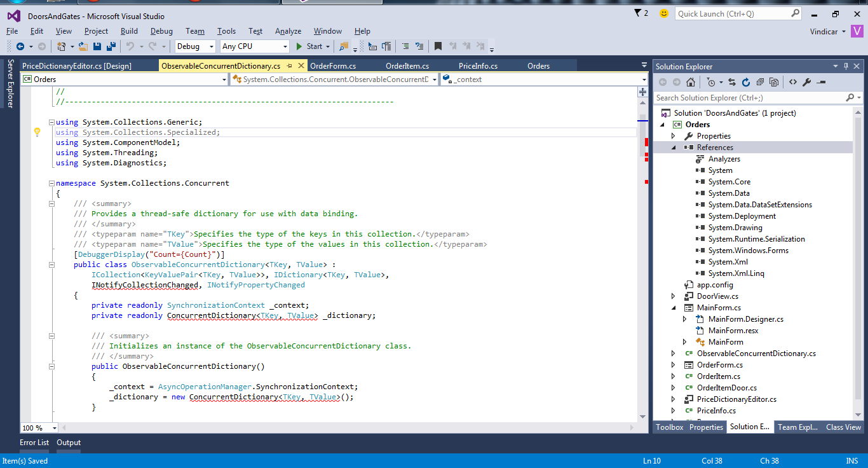Screen dimensions: 868x468
Task: Click the feedback smiley face icon
Action: [664, 13]
